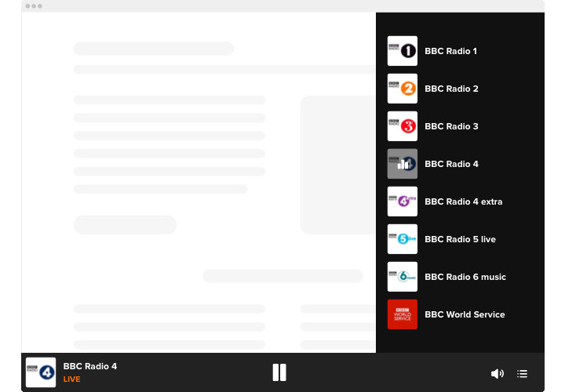Select the BBC Radio 5 live label
565x392 pixels.
pyautogui.click(x=460, y=239)
